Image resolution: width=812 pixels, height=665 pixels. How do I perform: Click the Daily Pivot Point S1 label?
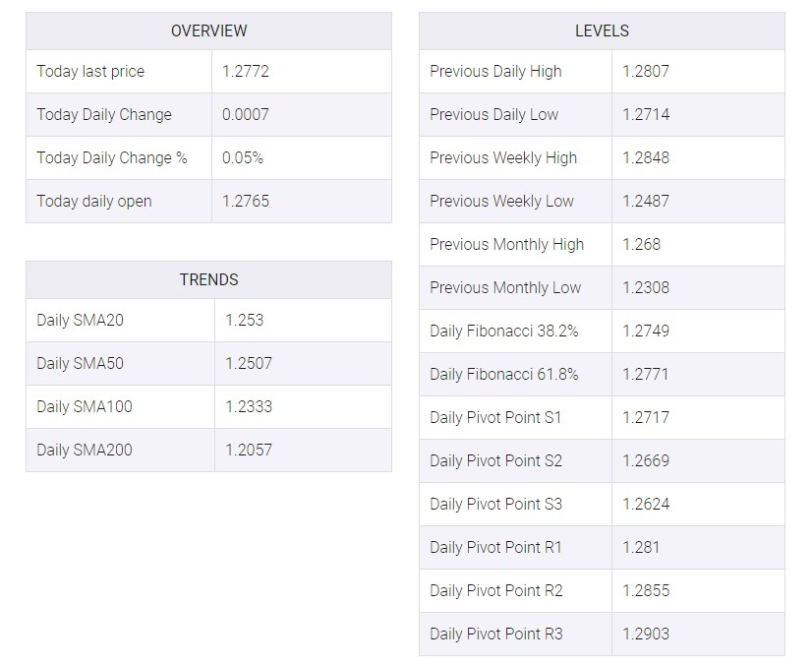pos(495,417)
